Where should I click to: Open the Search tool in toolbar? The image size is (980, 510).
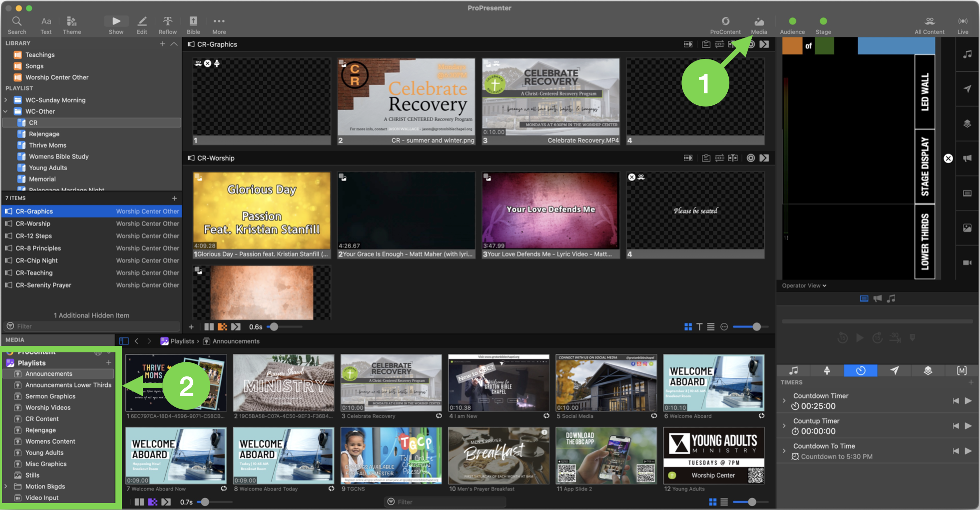pyautogui.click(x=16, y=25)
